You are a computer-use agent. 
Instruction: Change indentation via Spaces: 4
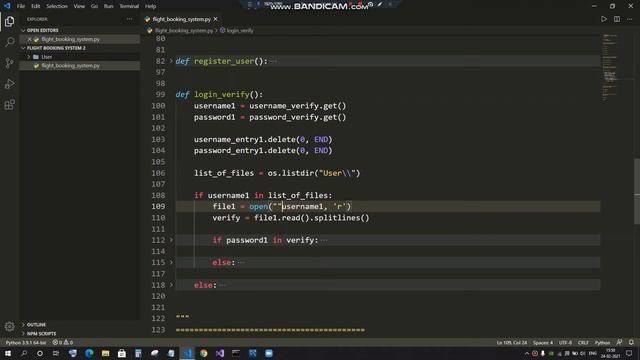click(543, 342)
